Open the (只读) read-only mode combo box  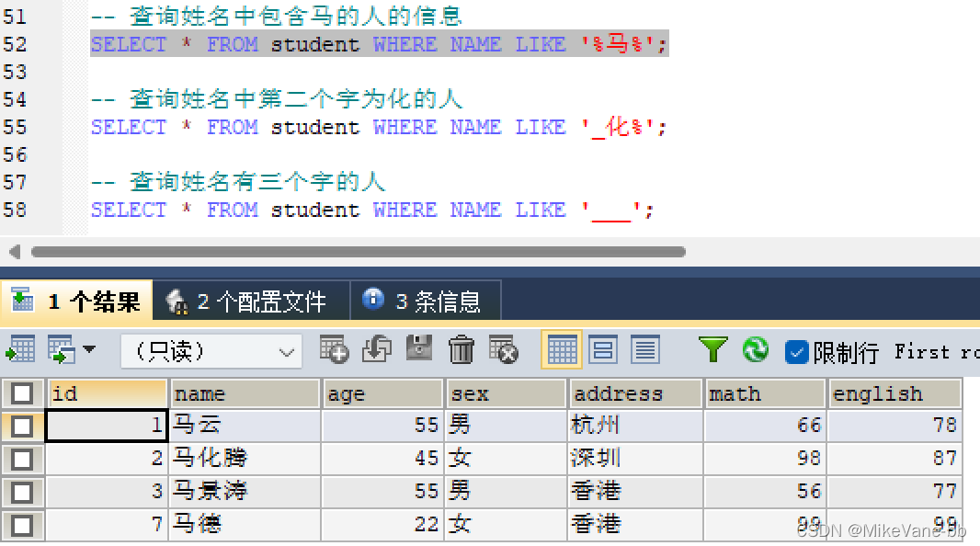pos(211,351)
